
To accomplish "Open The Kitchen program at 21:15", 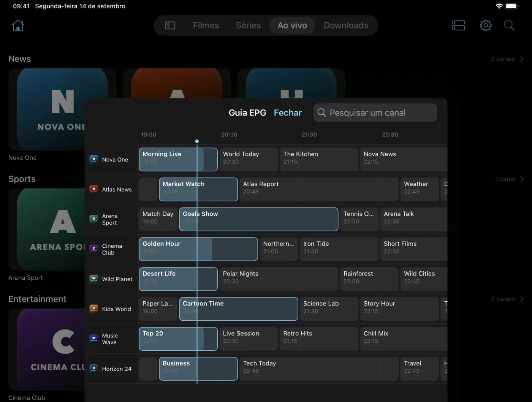I will coord(319,160).
